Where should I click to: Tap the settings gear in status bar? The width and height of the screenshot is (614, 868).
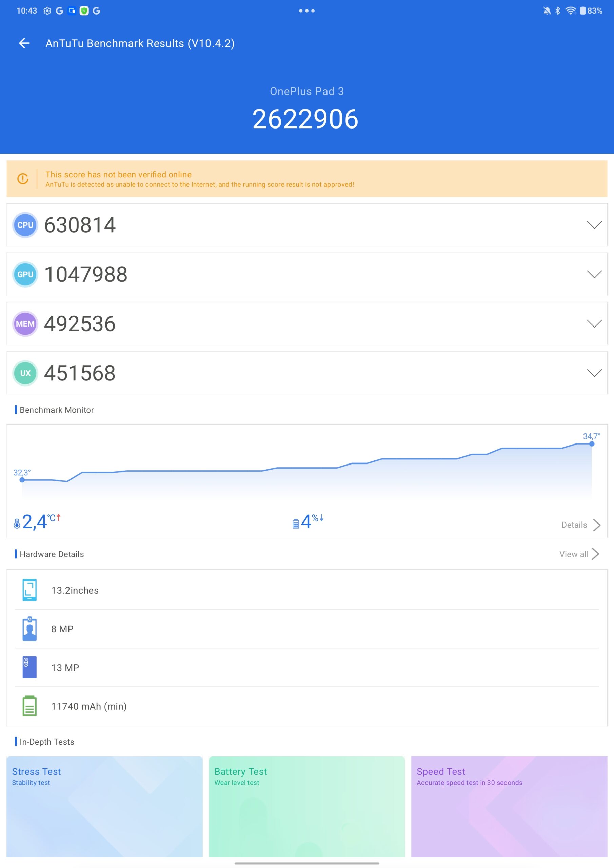47,11
